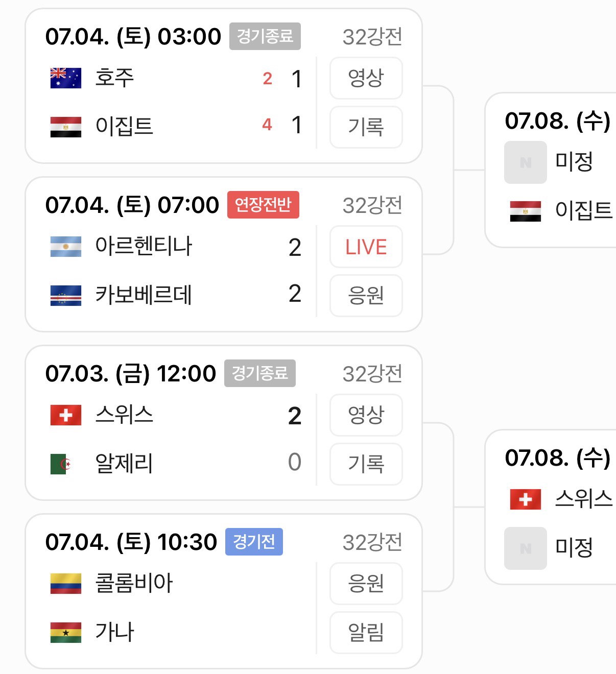
Task: Open 영상 for Switzerland vs Algeria
Action: tap(366, 415)
